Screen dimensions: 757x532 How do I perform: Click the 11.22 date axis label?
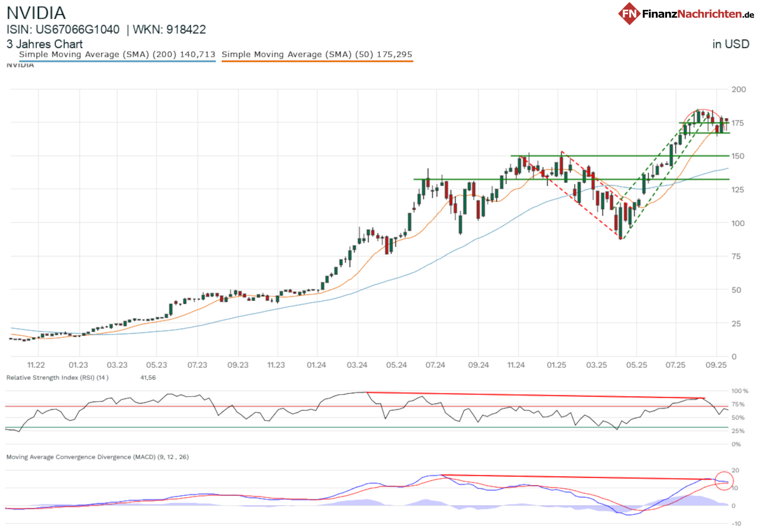36,366
